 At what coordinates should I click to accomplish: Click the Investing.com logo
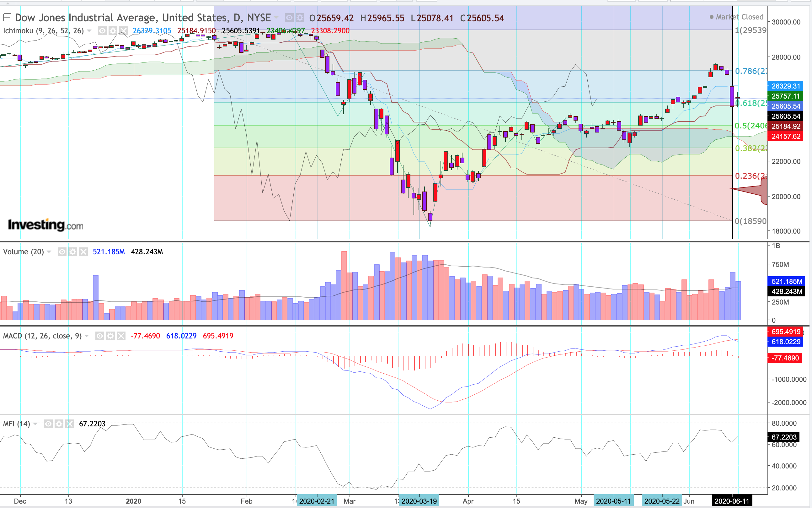46,225
